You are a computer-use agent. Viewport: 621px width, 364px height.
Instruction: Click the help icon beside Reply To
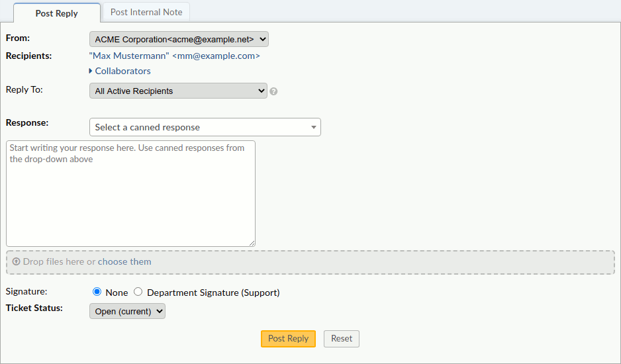[273, 91]
